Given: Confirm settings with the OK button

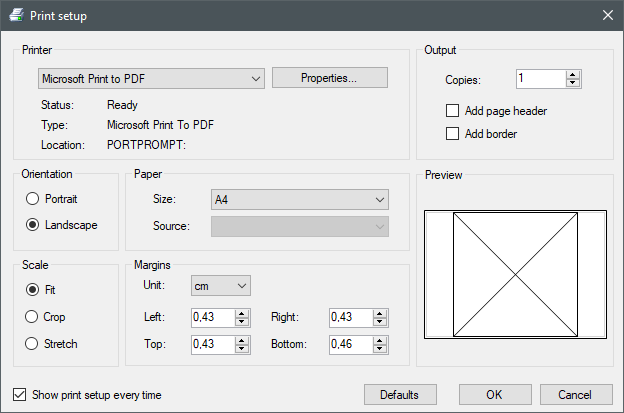Looking at the screenshot, I should 495,394.
